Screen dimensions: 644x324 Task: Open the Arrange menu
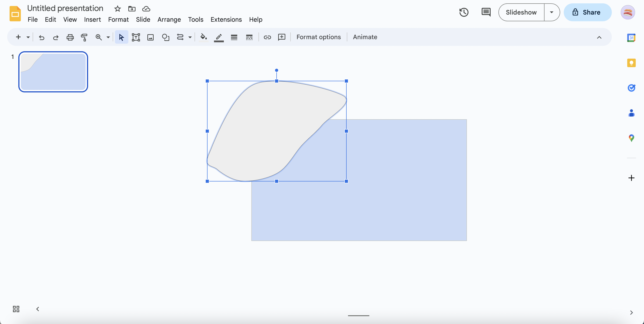click(169, 19)
